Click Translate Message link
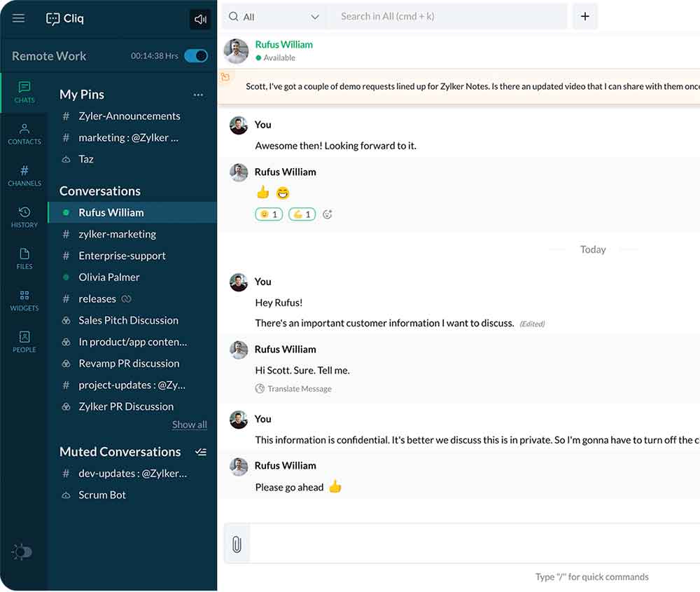Screen dimensions: 700x592 coord(300,389)
